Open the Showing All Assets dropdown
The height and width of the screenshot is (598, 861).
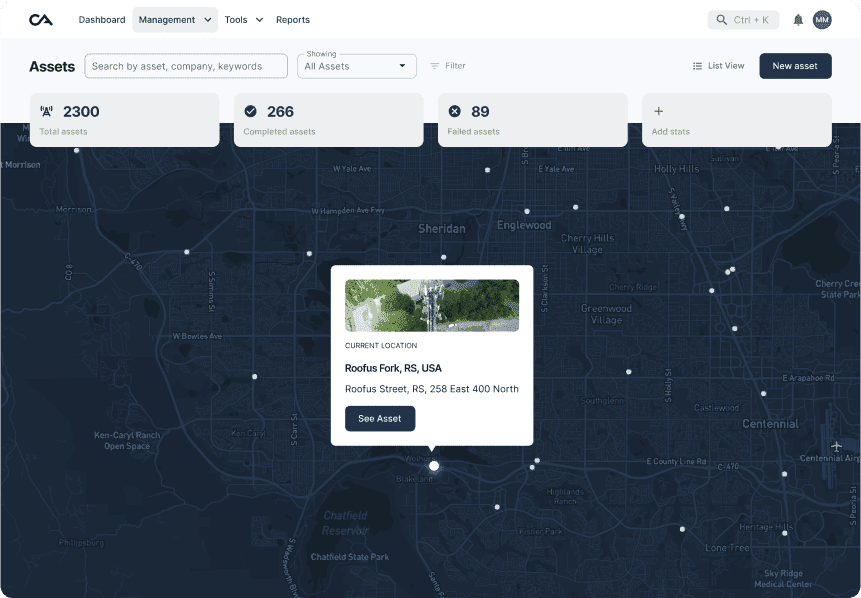click(x=357, y=66)
